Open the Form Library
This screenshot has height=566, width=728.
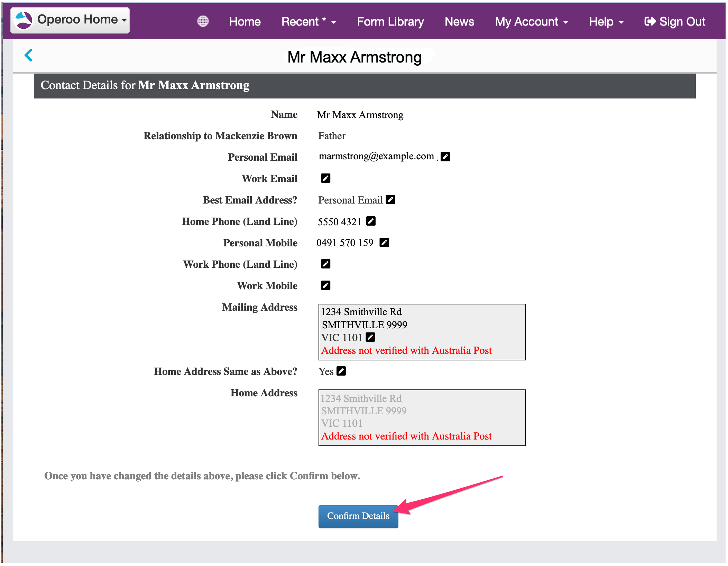[x=390, y=22]
